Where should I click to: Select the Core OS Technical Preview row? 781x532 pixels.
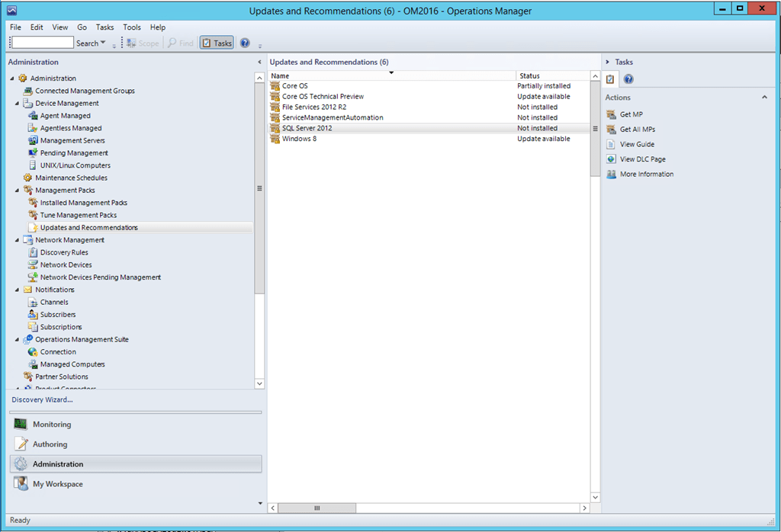coord(429,97)
